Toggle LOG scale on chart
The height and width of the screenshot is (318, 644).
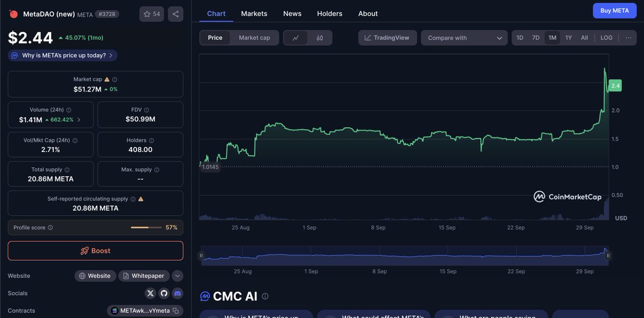click(x=606, y=38)
